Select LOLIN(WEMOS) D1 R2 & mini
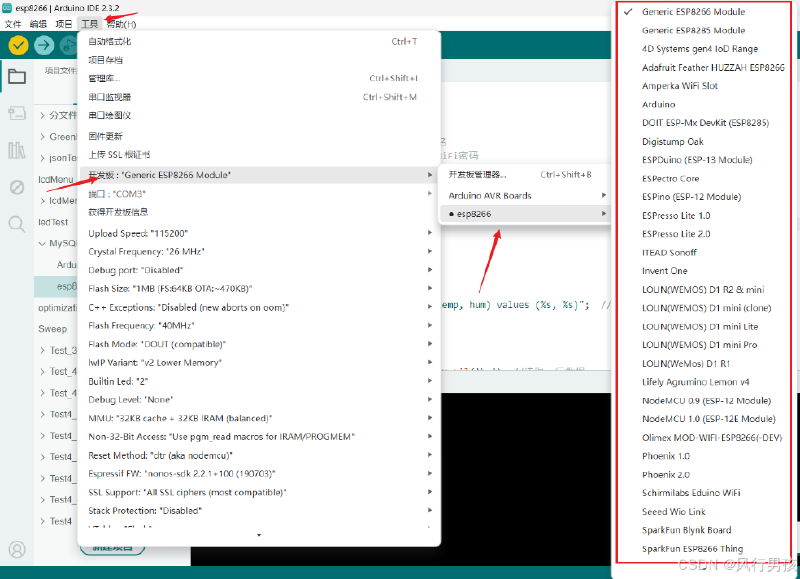Image resolution: width=800 pixels, height=579 pixels. tap(703, 289)
